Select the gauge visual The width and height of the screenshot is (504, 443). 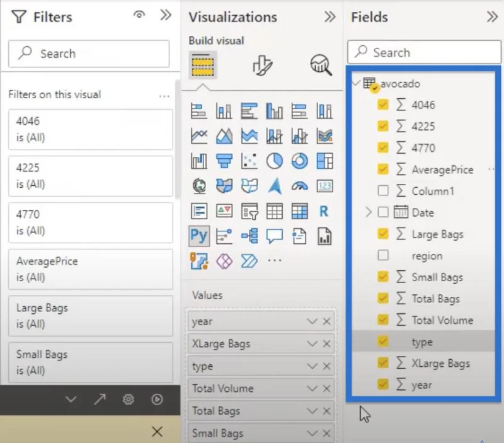pyautogui.click(x=300, y=186)
